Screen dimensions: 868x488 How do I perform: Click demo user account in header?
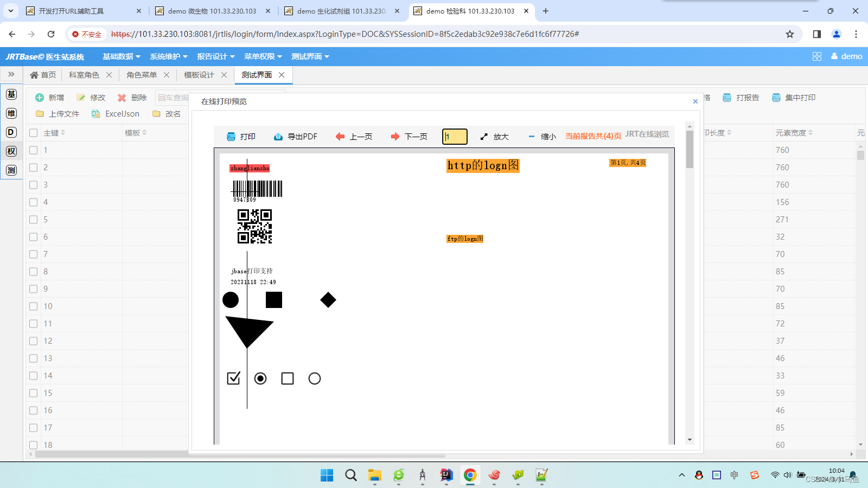(847, 56)
